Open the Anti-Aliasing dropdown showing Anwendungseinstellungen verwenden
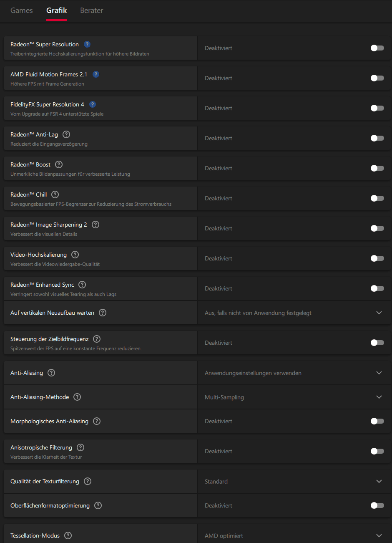Image resolution: width=392 pixels, height=543 pixels. coord(379,373)
